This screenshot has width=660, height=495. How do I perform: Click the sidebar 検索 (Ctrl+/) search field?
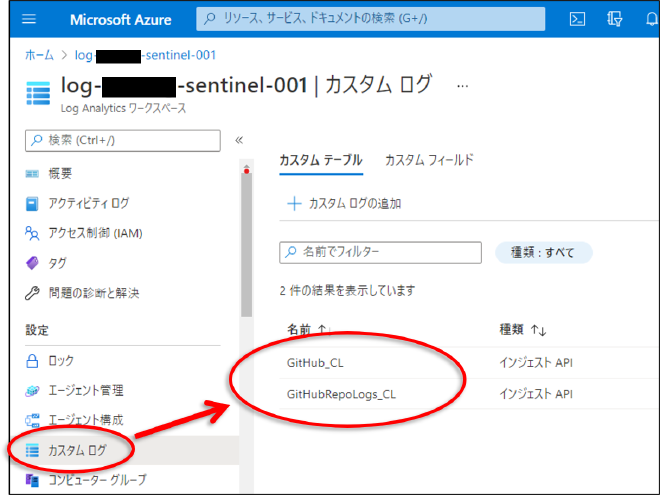(x=122, y=141)
